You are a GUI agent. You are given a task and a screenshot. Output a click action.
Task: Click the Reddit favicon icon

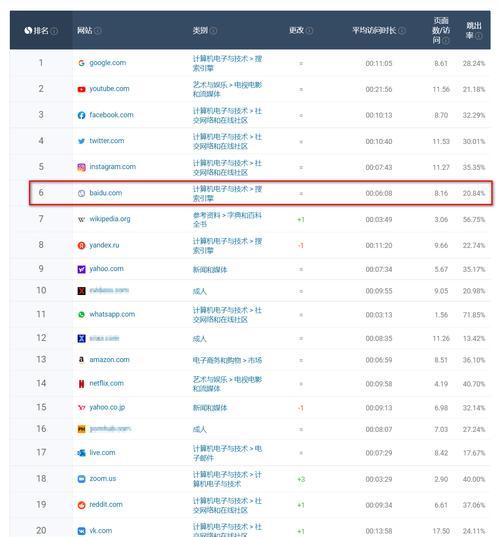pos(81,505)
